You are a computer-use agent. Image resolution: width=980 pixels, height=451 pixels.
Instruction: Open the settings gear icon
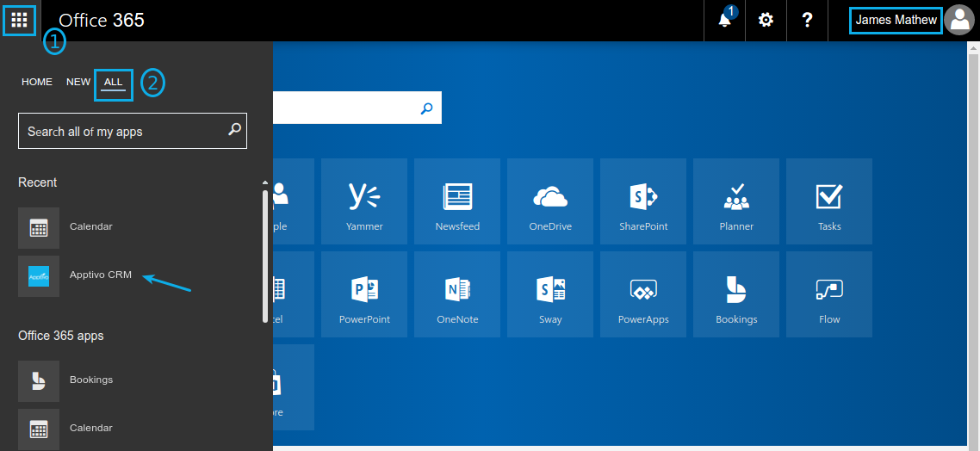[x=766, y=20]
